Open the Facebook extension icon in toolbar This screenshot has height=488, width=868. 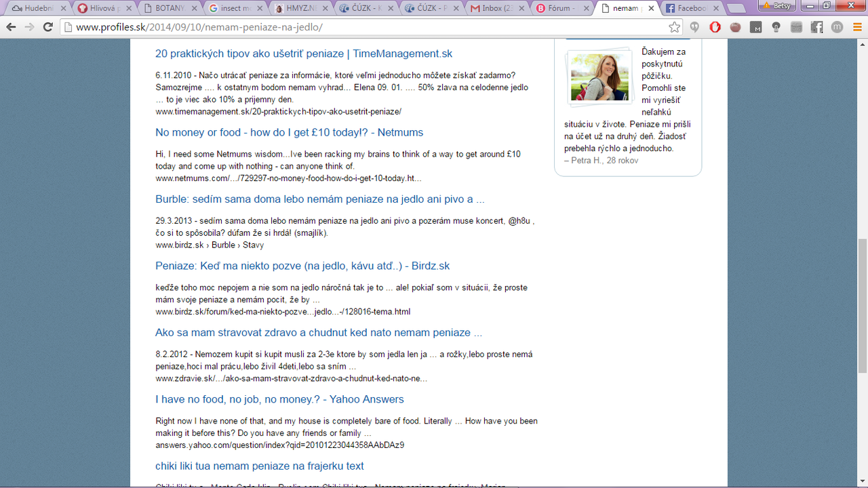click(816, 27)
